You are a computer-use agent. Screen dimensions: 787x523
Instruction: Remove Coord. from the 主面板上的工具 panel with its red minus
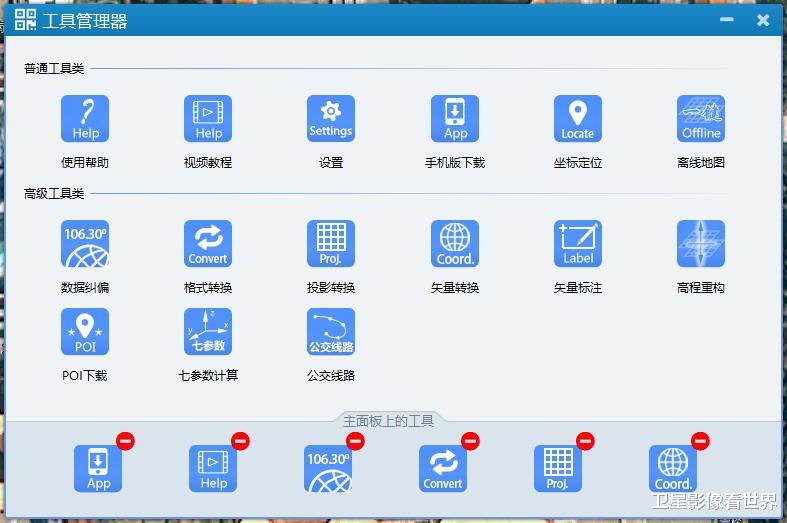[x=700, y=441]
